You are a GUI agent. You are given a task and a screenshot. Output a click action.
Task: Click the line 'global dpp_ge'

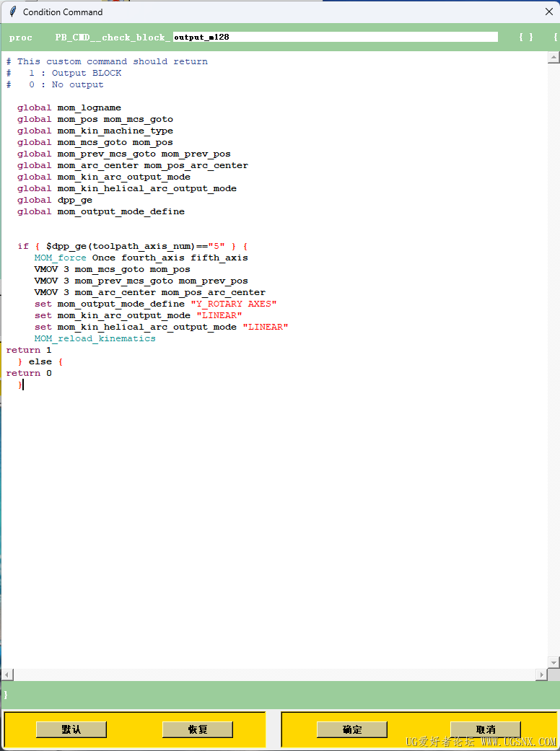(x=55, y=200)
